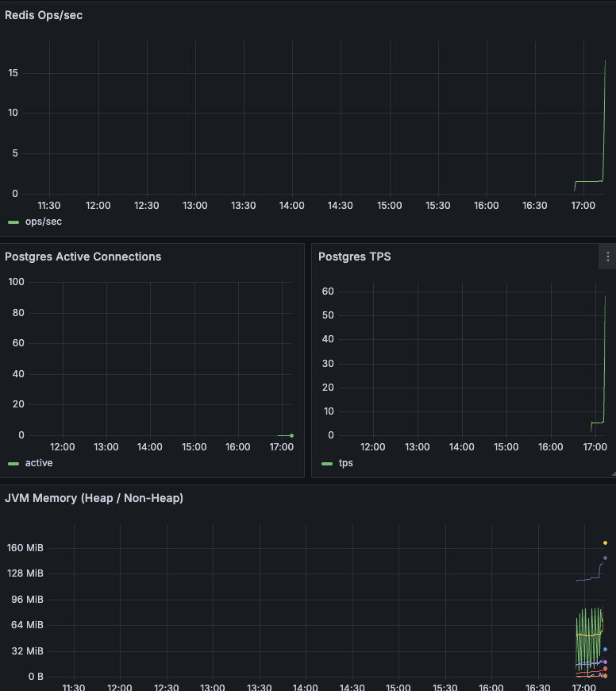Click the 15 value on Redis y-axis
Image resolution: width=616 pixels, height=691 pixels.
[x=13, y=73]
